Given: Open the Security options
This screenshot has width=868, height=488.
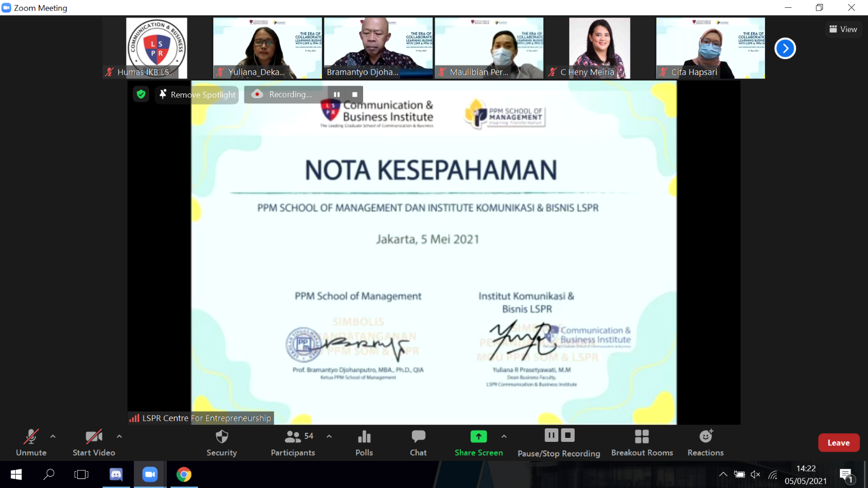Looking at the screenshot, I should (x=221, y=442).
